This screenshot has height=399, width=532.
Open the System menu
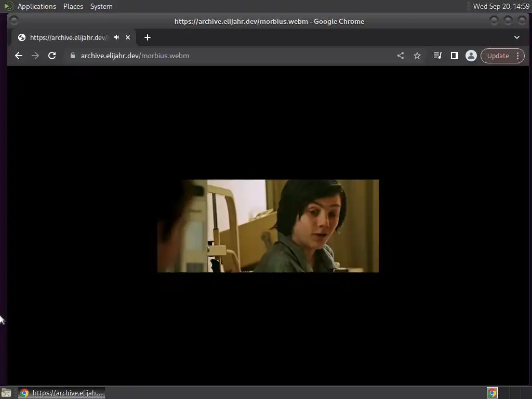pyautogui.click(x=101, y=6)
